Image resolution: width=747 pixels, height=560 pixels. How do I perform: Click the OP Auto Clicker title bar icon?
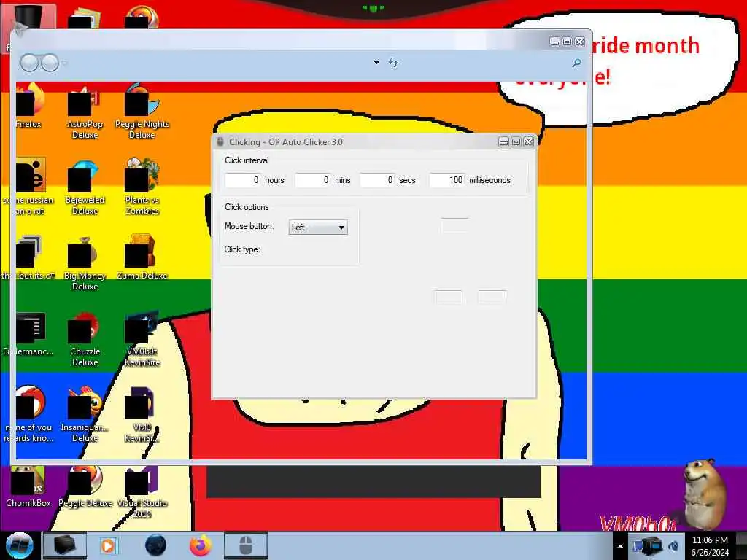(220, 142)
